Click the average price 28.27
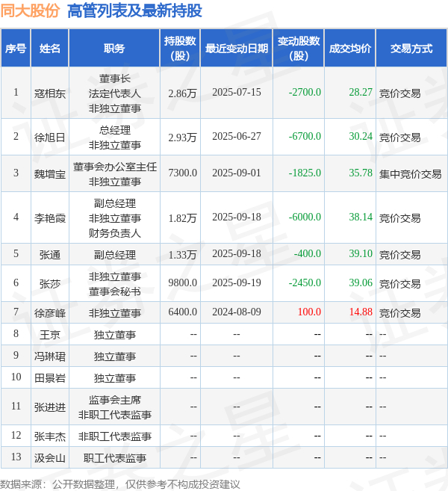This screenshot has width=448, height=491. pyautogui.click(x=361, y=92)
